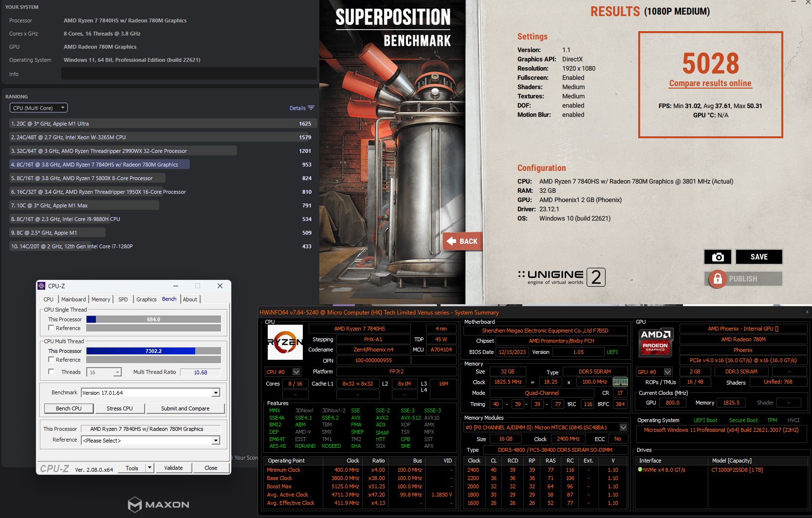Screen dimensions: 812x518
Task: Click the Bench CPU button
Action: (69, 408)
